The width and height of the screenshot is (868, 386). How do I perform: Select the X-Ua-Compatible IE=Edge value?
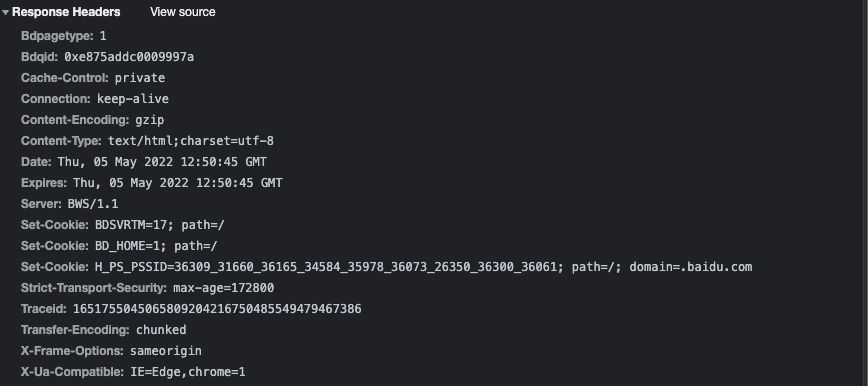click(x=188, y=373)
